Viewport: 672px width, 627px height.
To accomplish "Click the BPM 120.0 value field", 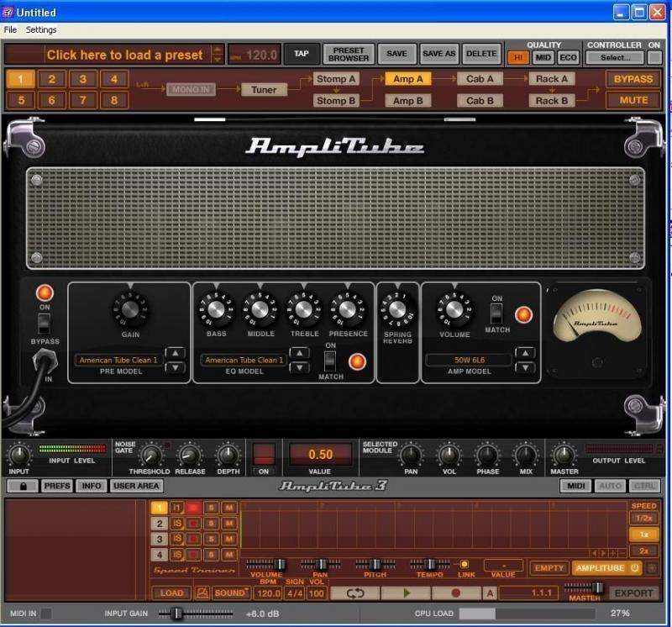I will (x=269, y=593).
